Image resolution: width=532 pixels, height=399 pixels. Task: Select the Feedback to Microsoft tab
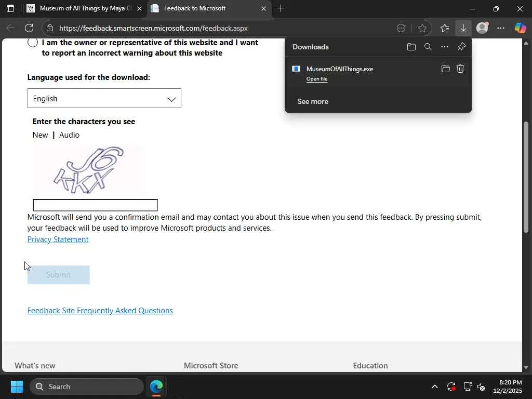208,8
